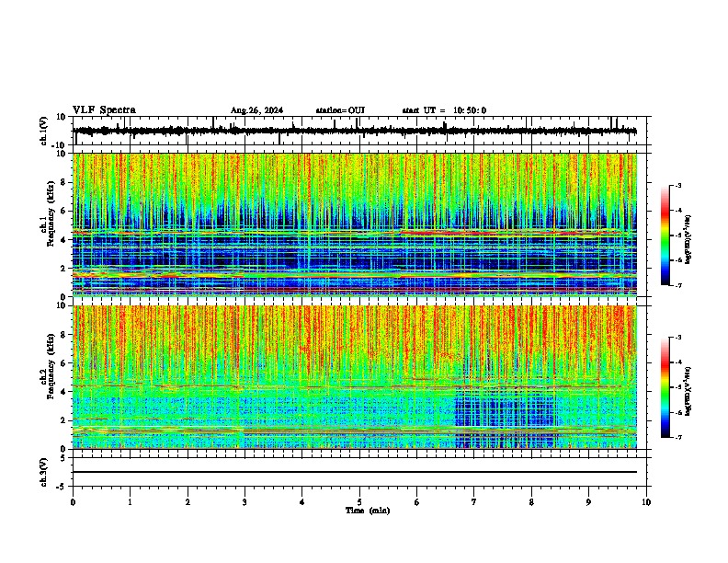Click the flat ch.3 voltage trace line
Screen dimensions: 728x563
355,472
